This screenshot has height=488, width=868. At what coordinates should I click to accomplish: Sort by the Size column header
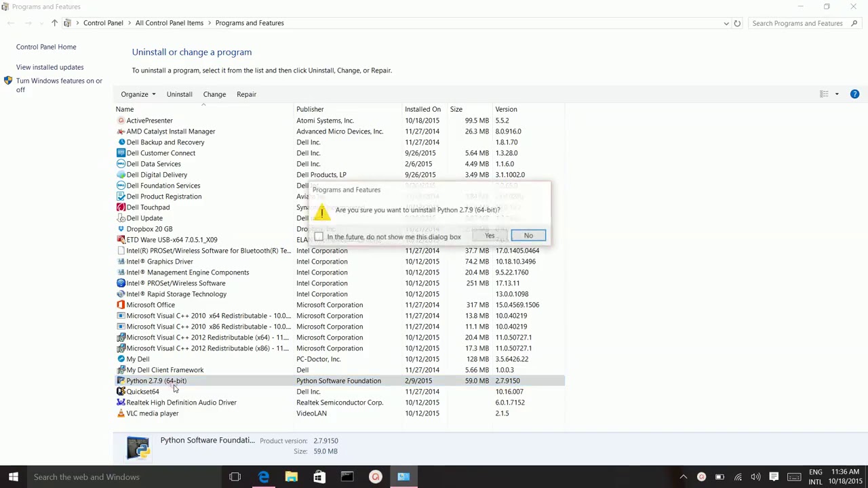coord(470,109)
